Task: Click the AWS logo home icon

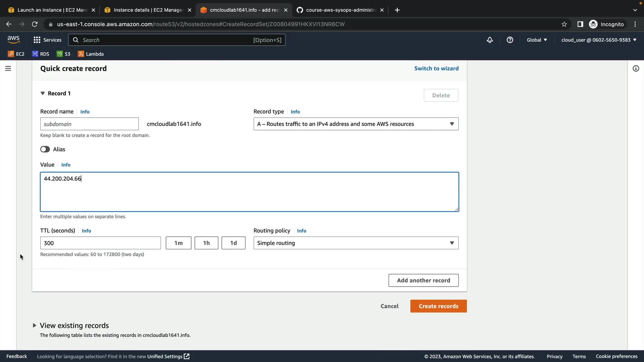Action: coord(13,40)
